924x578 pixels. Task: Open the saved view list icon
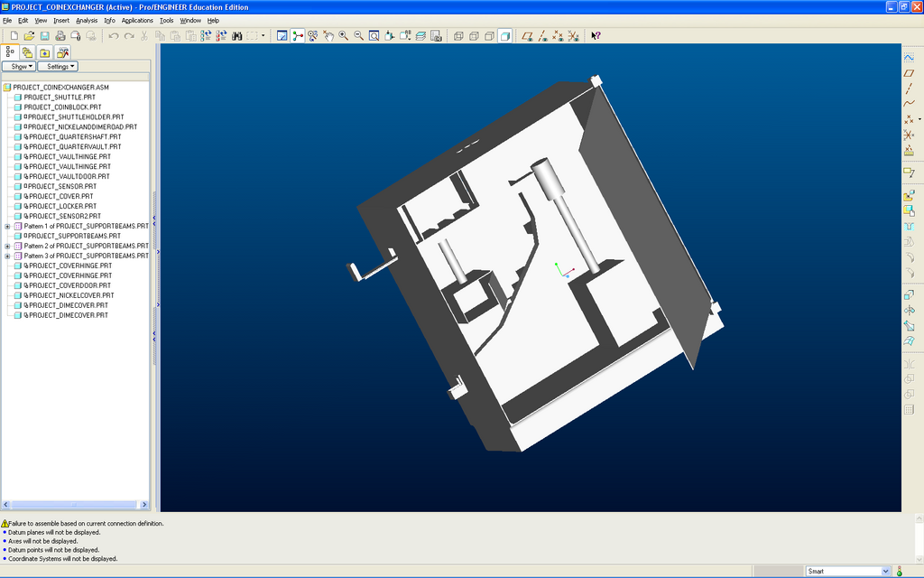pos(405,36)
